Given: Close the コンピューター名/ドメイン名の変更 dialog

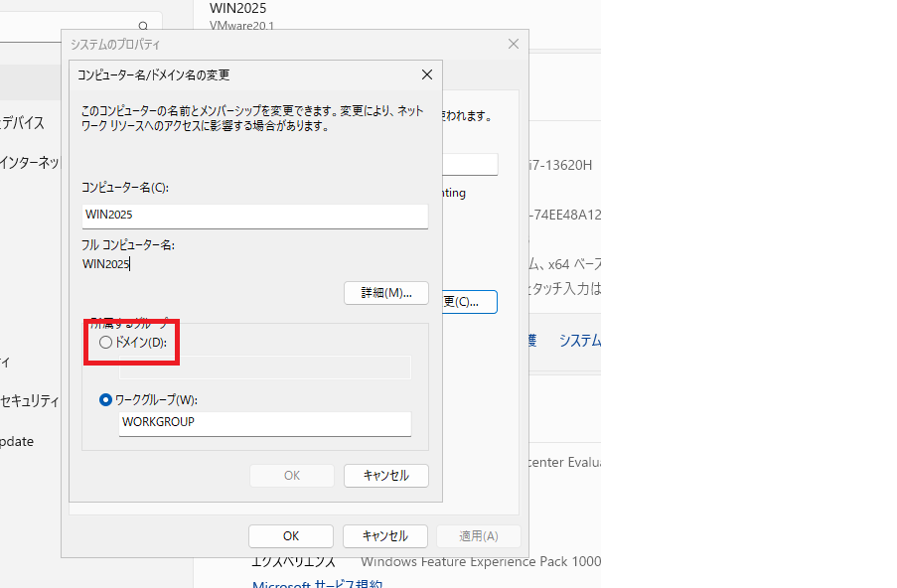Looking at the screenshot, I should pyautogui.click(x=426, y=74).
